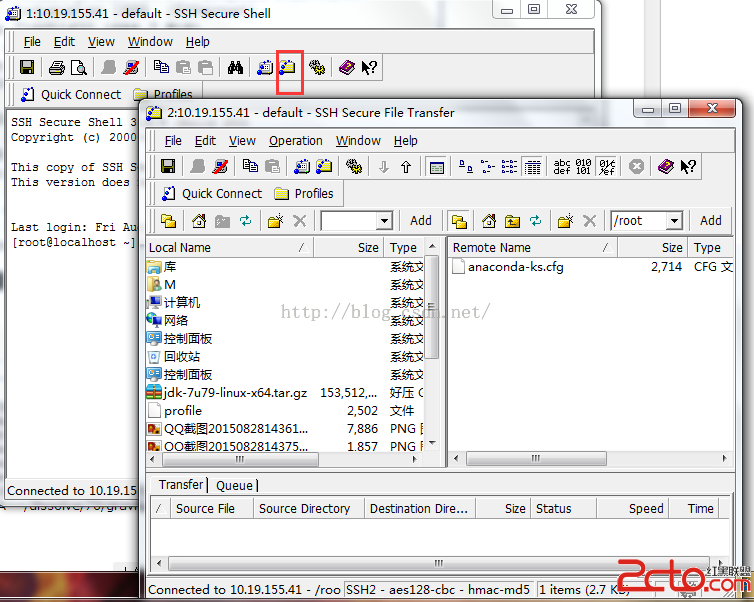Click Find binoculars icon in Secure Shell

235,67
